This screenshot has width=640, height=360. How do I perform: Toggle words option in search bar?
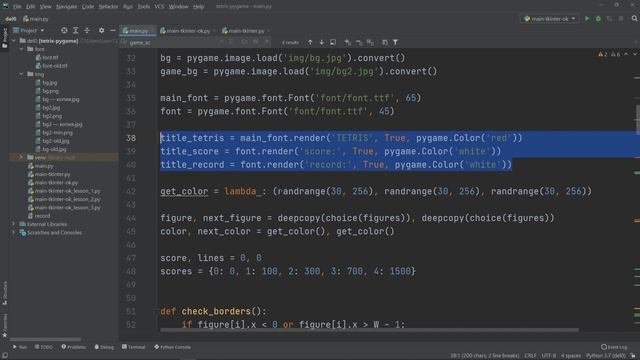coord(256,42)
